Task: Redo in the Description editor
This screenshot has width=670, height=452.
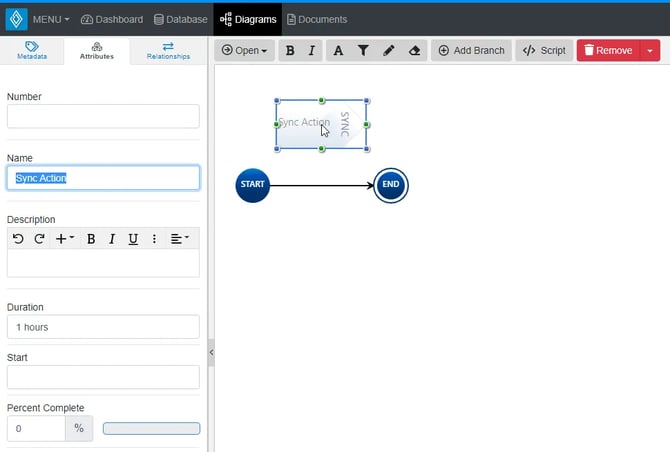Action: click(x=39, y=238)
